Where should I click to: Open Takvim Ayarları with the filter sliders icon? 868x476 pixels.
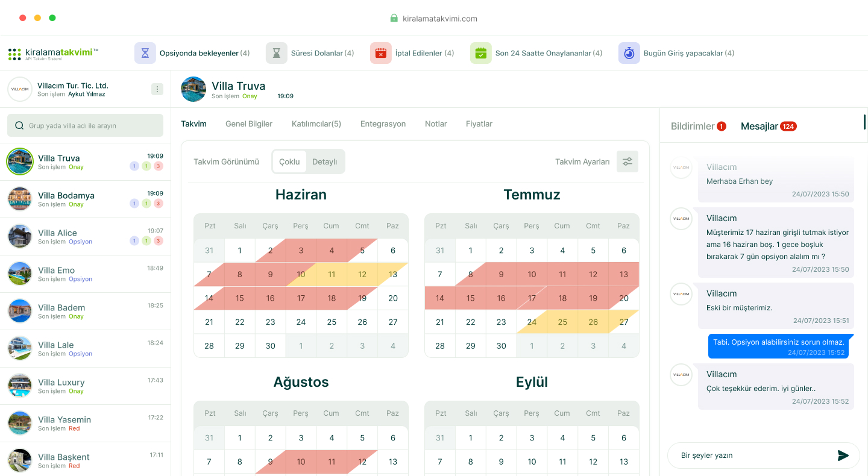(627, 161)
